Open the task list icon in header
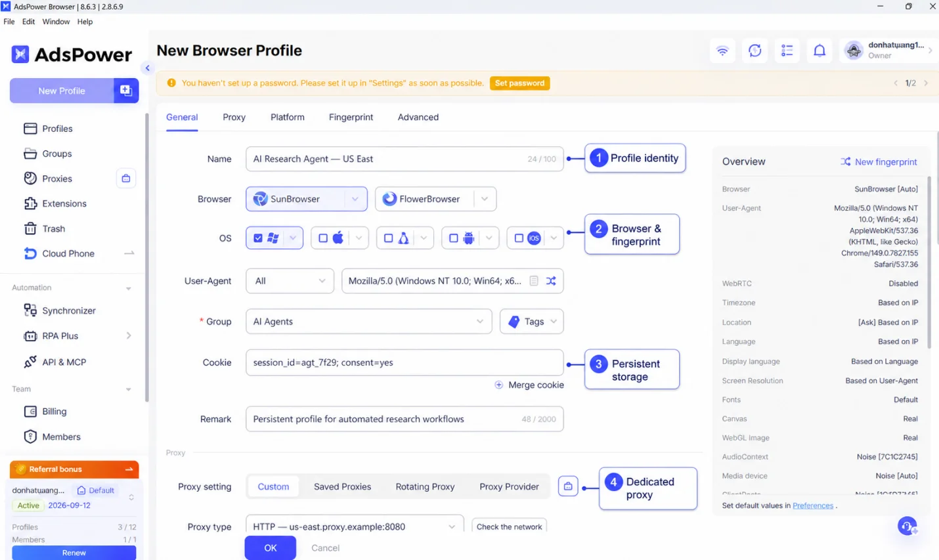The height and width of the screenshot is (560, 939). pos(787,51)
